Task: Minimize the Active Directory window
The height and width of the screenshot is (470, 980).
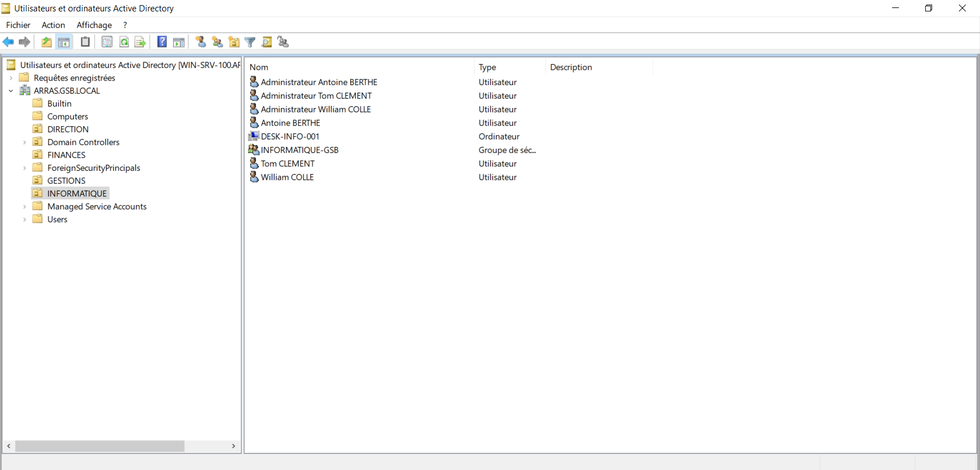Action: click(x=895, y=8)
